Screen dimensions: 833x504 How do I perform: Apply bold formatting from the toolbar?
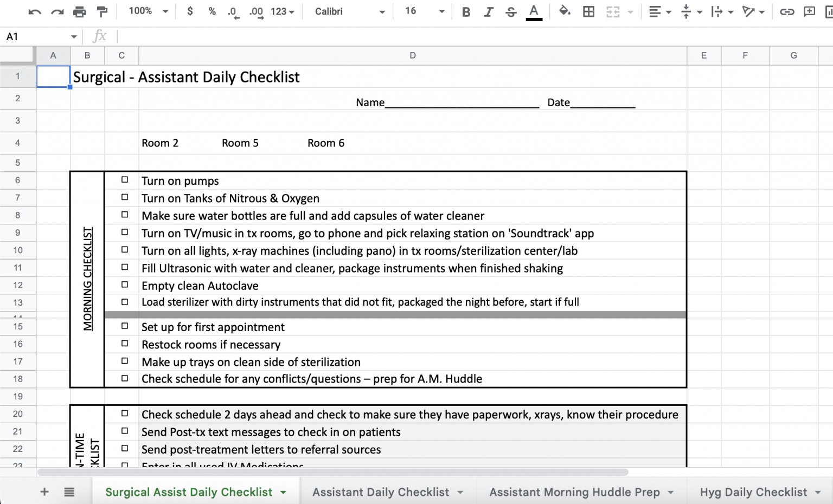coord(465,11)
